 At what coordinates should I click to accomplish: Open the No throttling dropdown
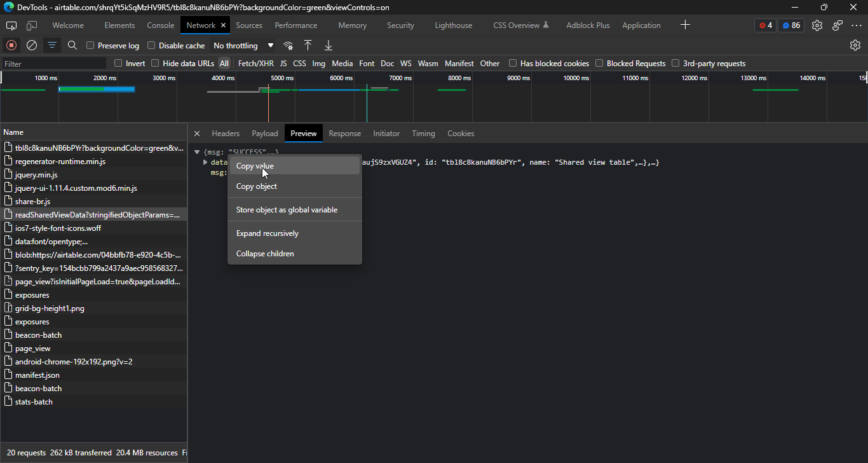pyautogui.click(x=243, y=46)
